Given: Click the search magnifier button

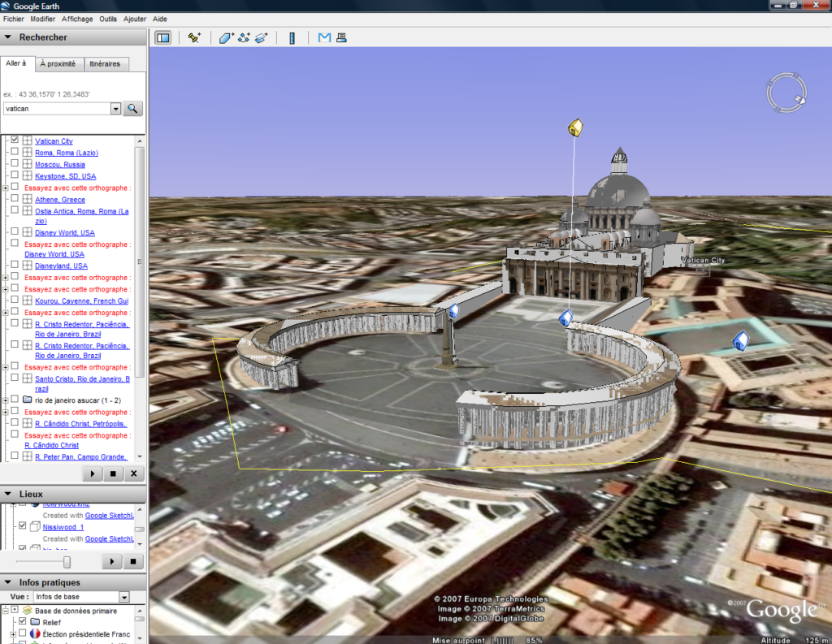Looking at the screenshot, I should click(132, 109).
